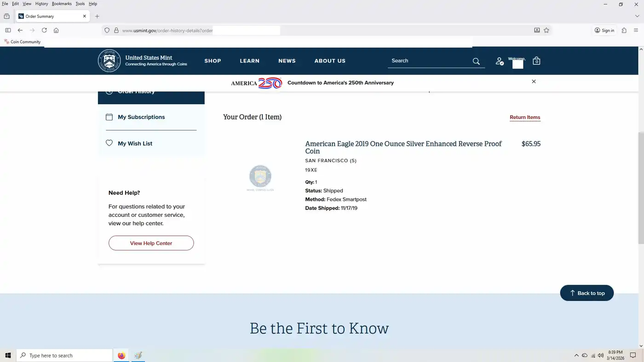Open the Countdown to America's 250th Anniversary link
The image size is (644, 362).
340,83
